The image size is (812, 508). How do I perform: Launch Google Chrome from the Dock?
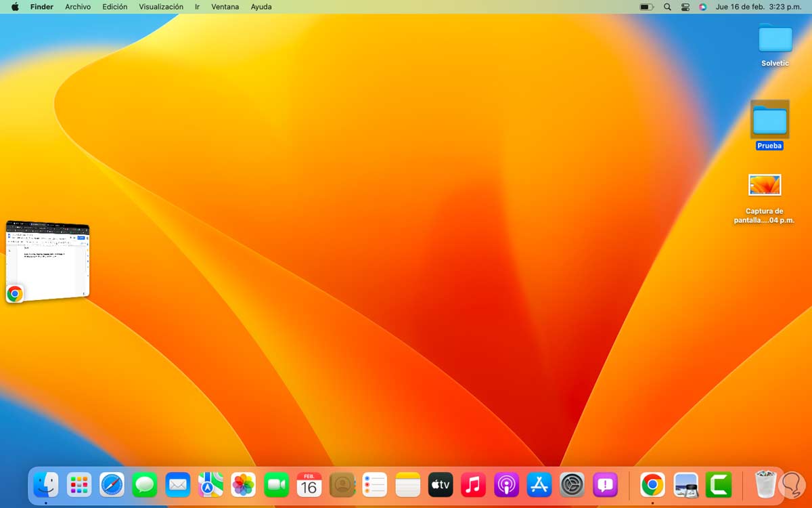click(652, 485)
